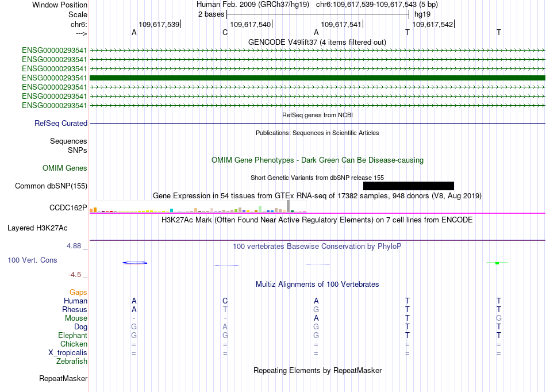Click Multiz Alignments of 100 Vertebrates title

[x=317, y=285]
